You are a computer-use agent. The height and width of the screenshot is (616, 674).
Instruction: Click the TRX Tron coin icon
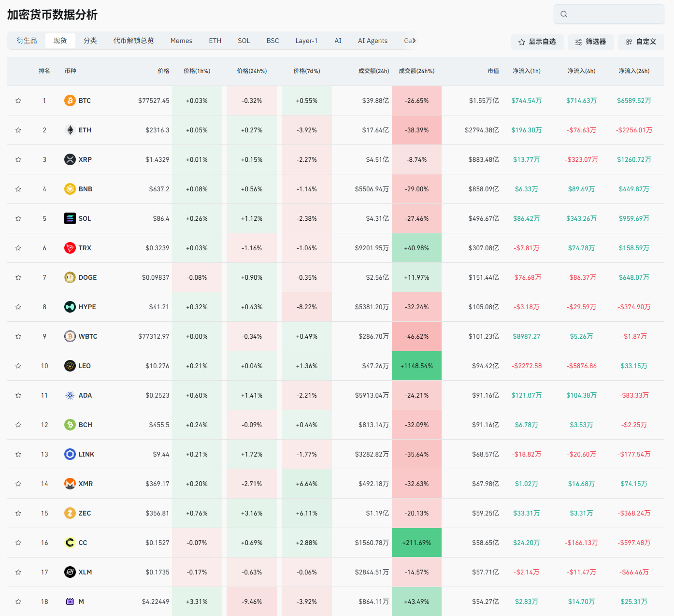[70, 248]
